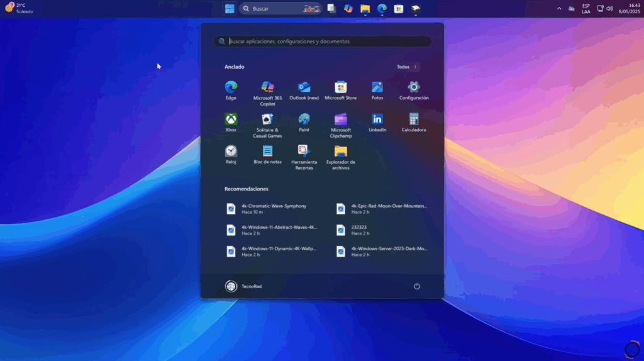Open recommended file 4k-Windows-Server-2025-Dark-Mo

tap(382, 252)
